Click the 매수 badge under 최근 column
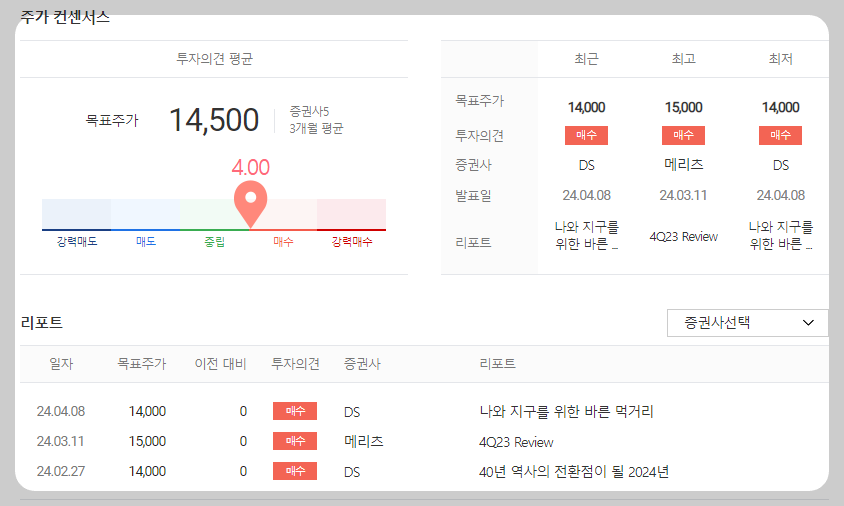The height and width of the screenshot is (506, 844). 586,135
